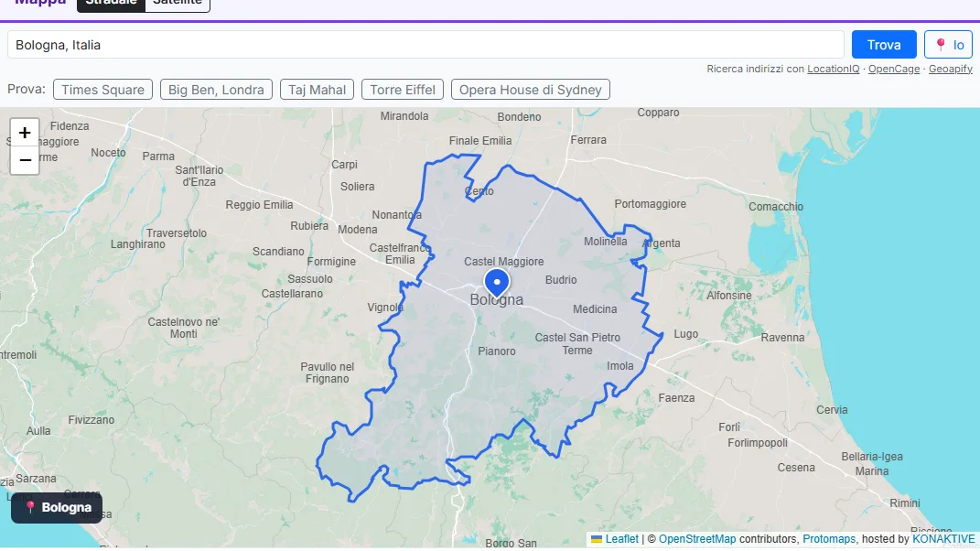Image resolution: width=980 pixels, height=551 pixels.
Task: Click the Imola label on map
Action: 620,366
